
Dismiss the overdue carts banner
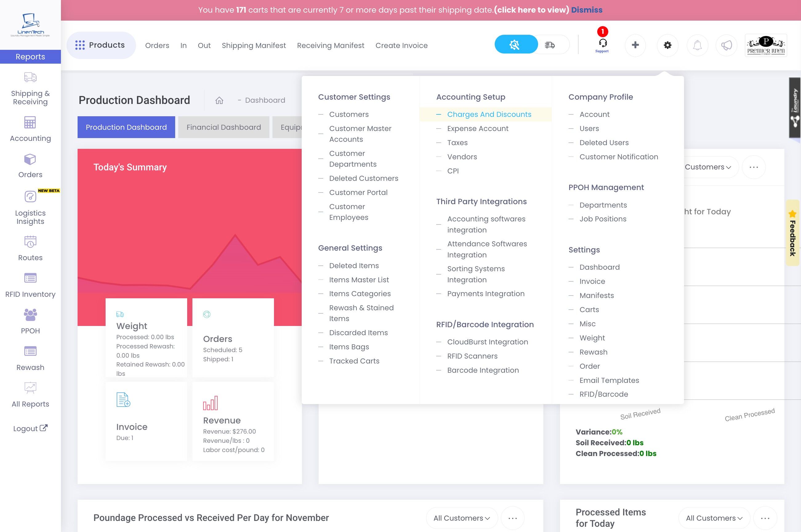[x=586, y=10]
